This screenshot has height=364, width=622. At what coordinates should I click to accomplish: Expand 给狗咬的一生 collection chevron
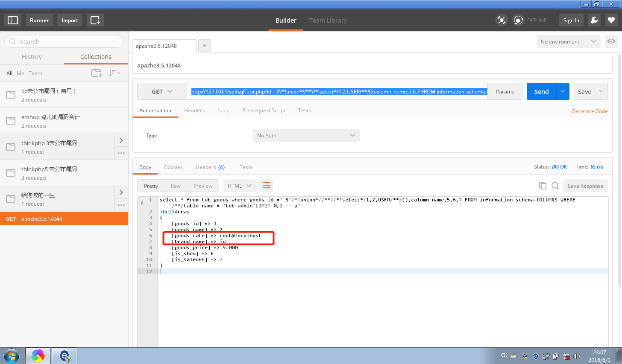121,192
